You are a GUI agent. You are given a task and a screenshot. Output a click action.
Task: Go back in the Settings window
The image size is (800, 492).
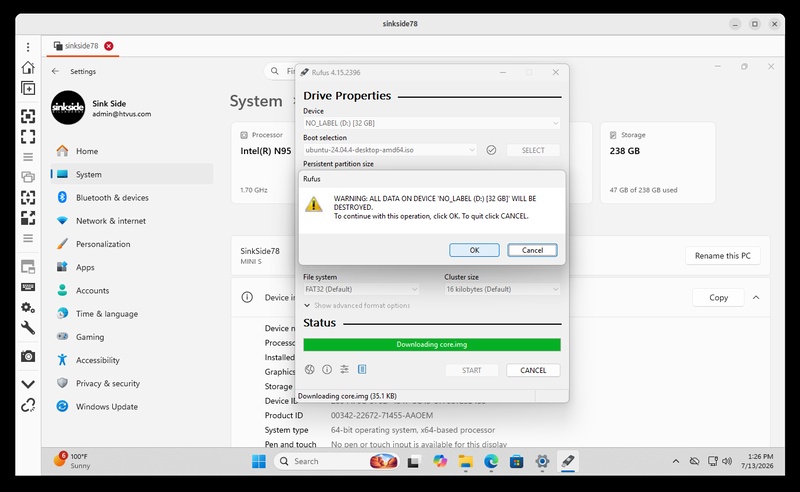coord(55,71)
